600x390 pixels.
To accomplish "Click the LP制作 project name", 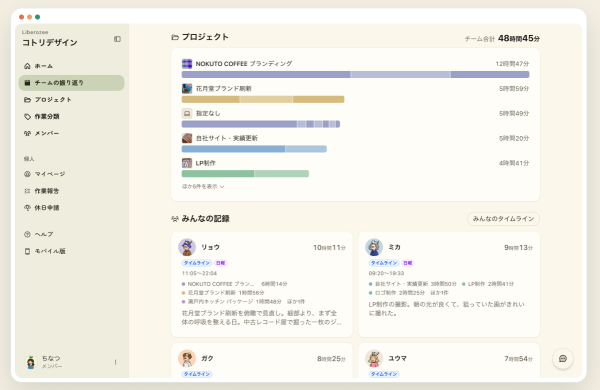I will pos(205,163).
